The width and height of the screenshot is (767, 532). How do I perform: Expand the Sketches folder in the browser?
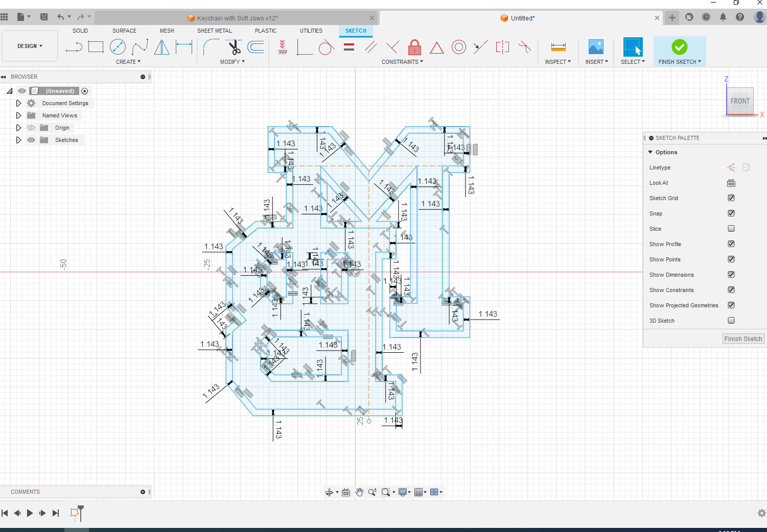[19, 139]
